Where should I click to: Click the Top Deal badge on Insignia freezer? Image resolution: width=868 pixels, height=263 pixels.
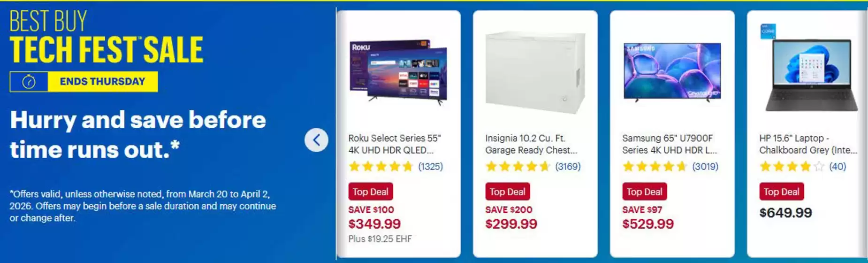[x=507, y=192]
